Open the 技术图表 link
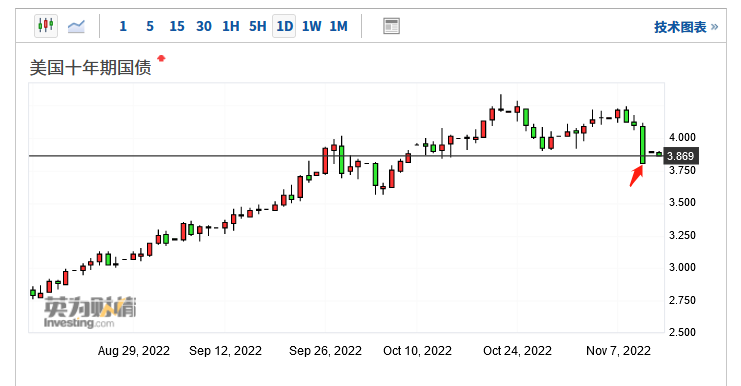Screen dimensions: 741x386 (686, 27)
